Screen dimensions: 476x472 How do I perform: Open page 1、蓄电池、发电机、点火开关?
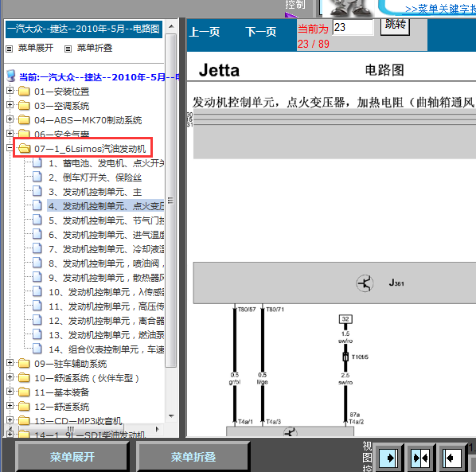[x=106, y=163]
